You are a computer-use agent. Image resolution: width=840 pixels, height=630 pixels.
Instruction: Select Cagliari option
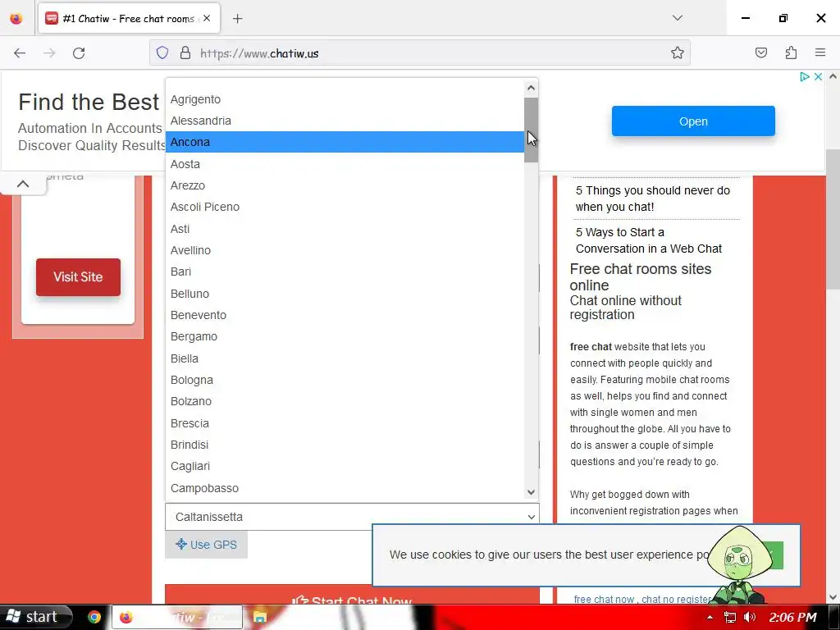pos(345,466)
